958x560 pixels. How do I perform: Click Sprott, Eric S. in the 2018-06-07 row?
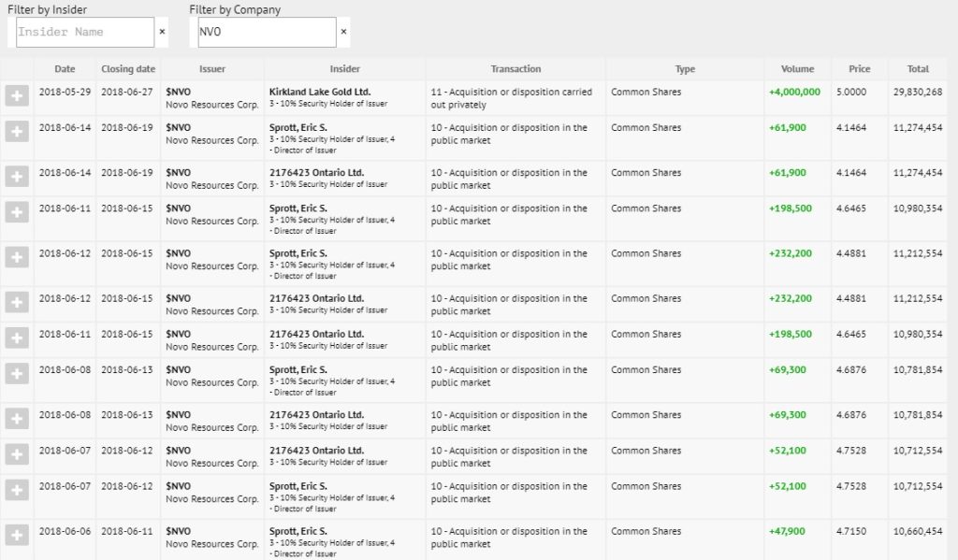click(x=298, y=486)
